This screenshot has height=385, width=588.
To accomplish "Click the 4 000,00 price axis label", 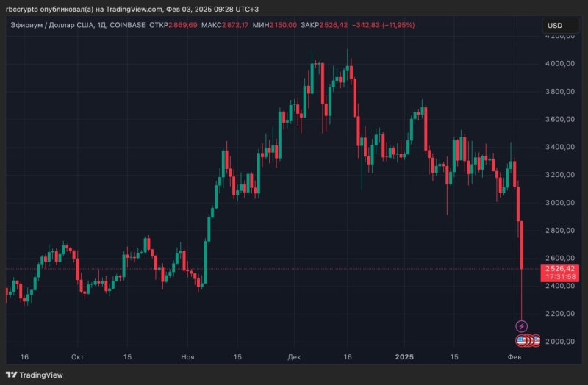I will [560, 64].
